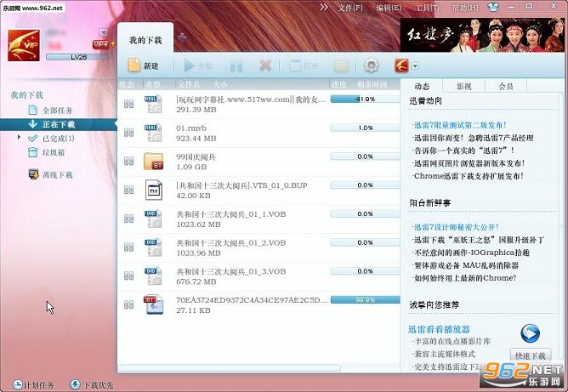
Task: Open the 编辑(E) menu
Action: click(389, 8)
